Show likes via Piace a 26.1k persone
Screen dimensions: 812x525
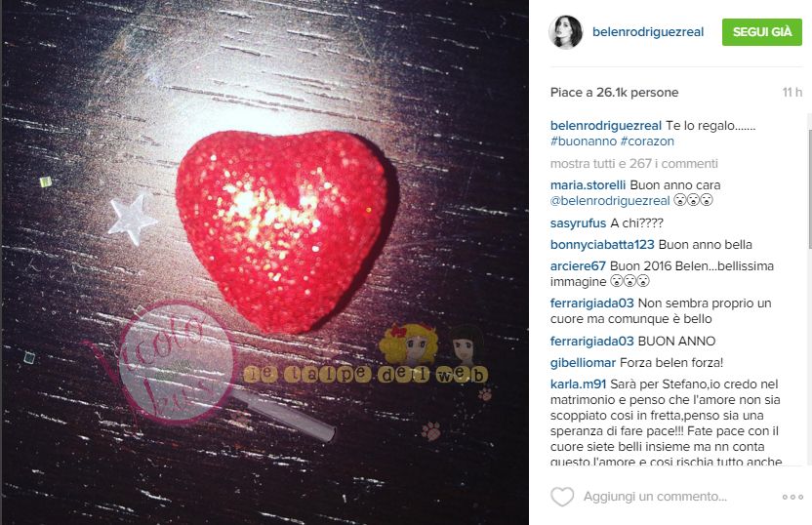tap(614, 93)
